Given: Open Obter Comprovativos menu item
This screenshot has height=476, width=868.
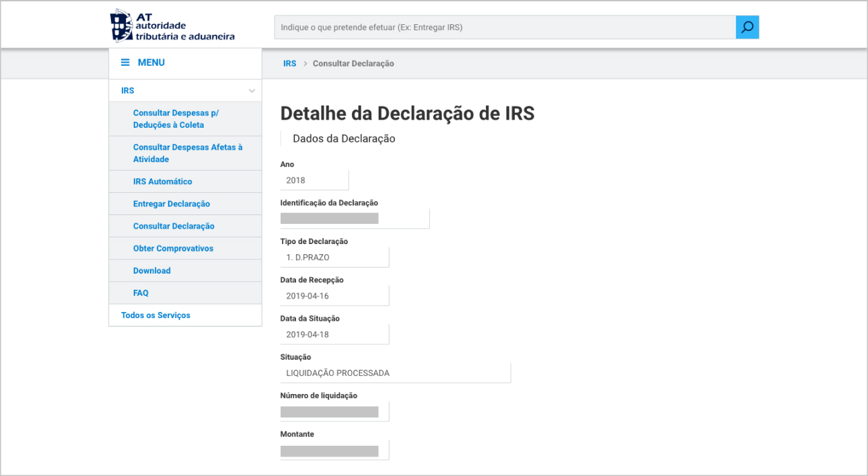Looking at the screenshot, I should pyautogui.click(x=173, y=248).
